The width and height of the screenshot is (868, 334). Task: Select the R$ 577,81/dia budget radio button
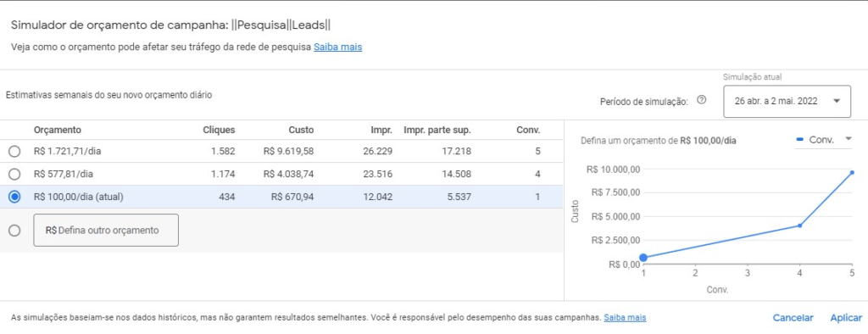(15, 175)
